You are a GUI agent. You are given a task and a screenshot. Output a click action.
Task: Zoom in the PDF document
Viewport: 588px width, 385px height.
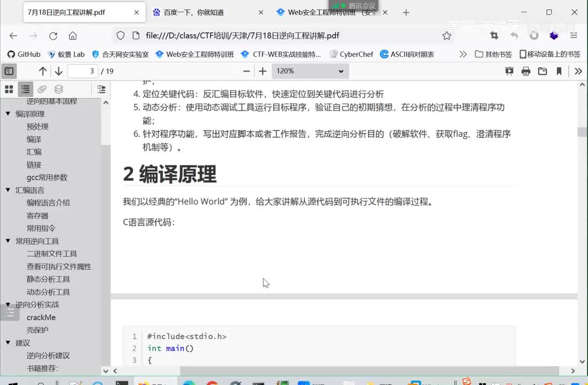(263, 71)
